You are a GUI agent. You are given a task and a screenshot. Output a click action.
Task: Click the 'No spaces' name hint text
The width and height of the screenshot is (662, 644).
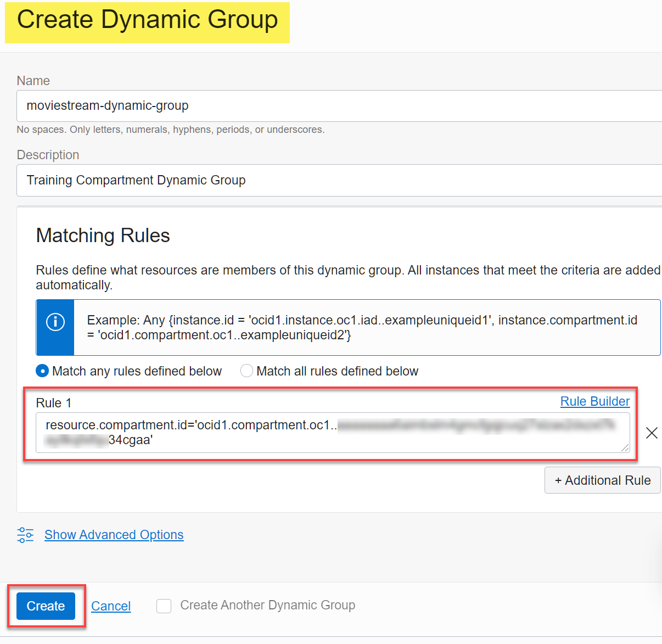tap(171, 130)
